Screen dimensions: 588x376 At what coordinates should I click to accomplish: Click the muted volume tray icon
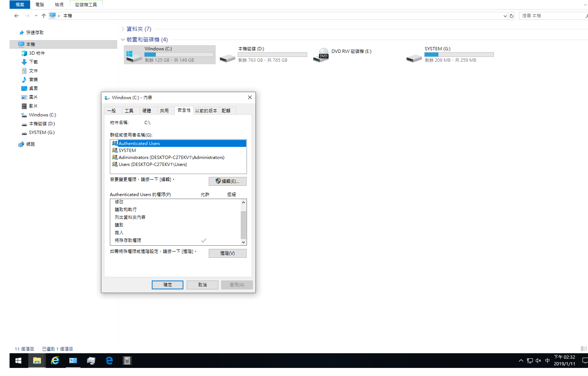tap(538, 361)
